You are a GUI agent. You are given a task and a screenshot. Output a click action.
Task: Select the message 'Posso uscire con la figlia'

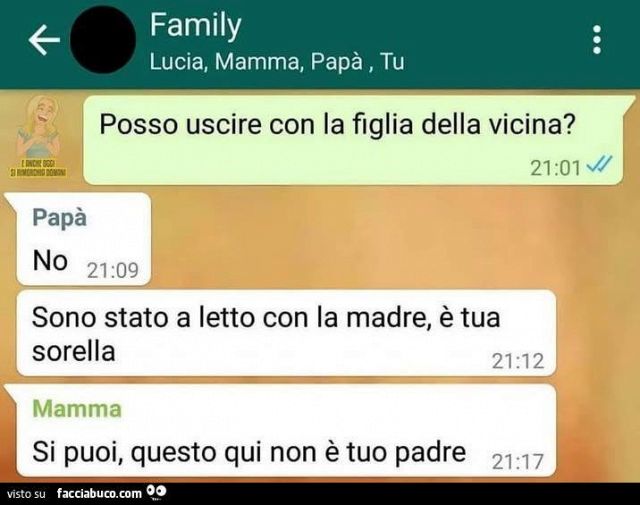point(353,140)
